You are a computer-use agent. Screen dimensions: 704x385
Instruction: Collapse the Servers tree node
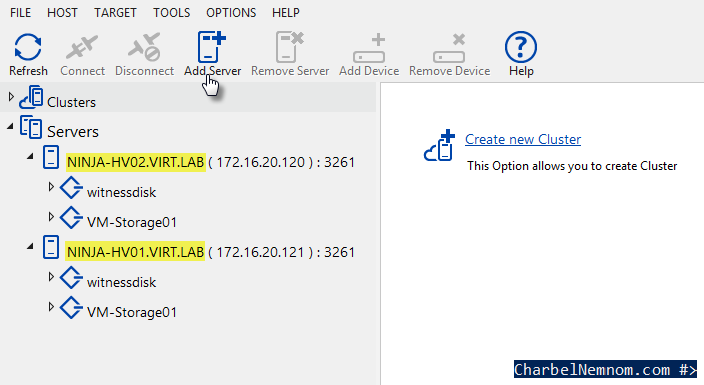[10, 127]
